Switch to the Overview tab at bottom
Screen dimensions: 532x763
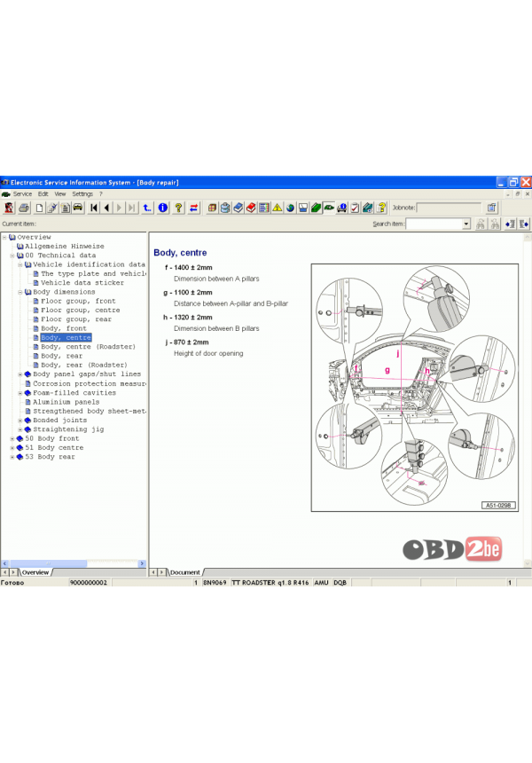click(35, 573)
